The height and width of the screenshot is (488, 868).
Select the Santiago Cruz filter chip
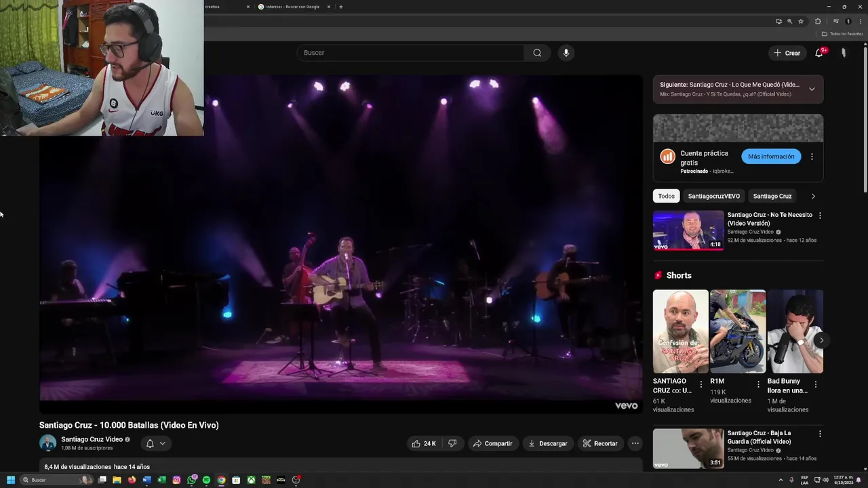tap(772, 196)
